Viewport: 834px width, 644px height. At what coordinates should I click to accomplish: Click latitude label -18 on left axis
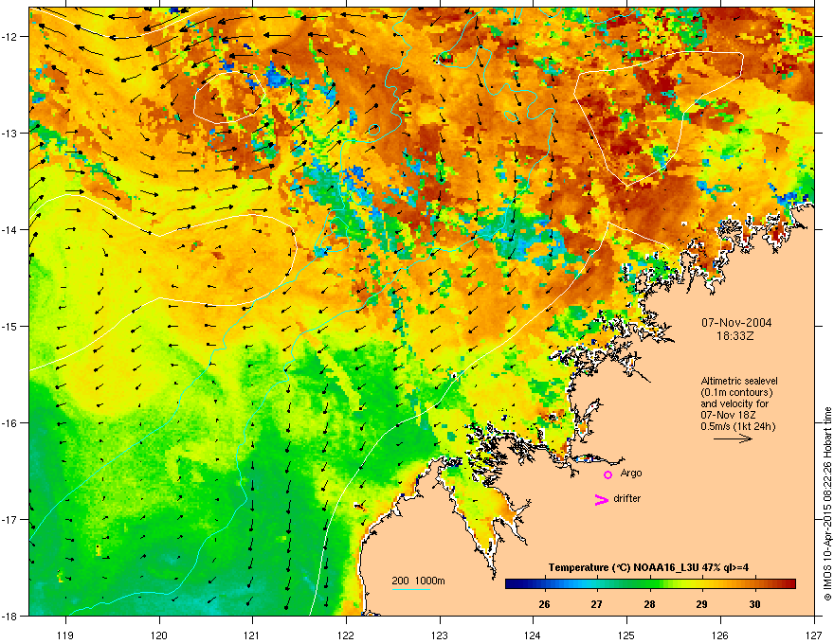point(10,616)
